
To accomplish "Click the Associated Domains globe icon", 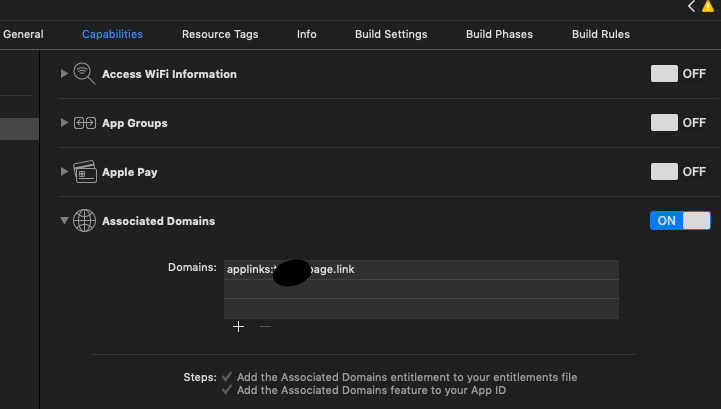I will (x=84, y=221).
